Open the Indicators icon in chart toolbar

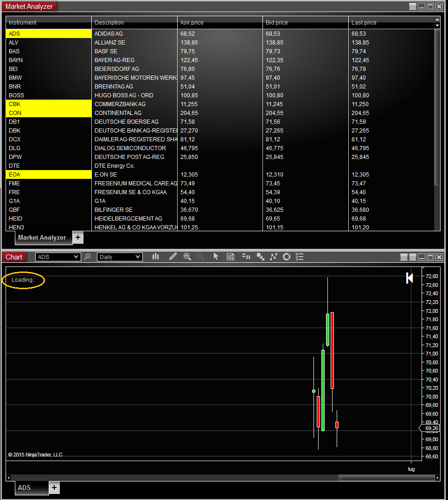pos(274,257)
